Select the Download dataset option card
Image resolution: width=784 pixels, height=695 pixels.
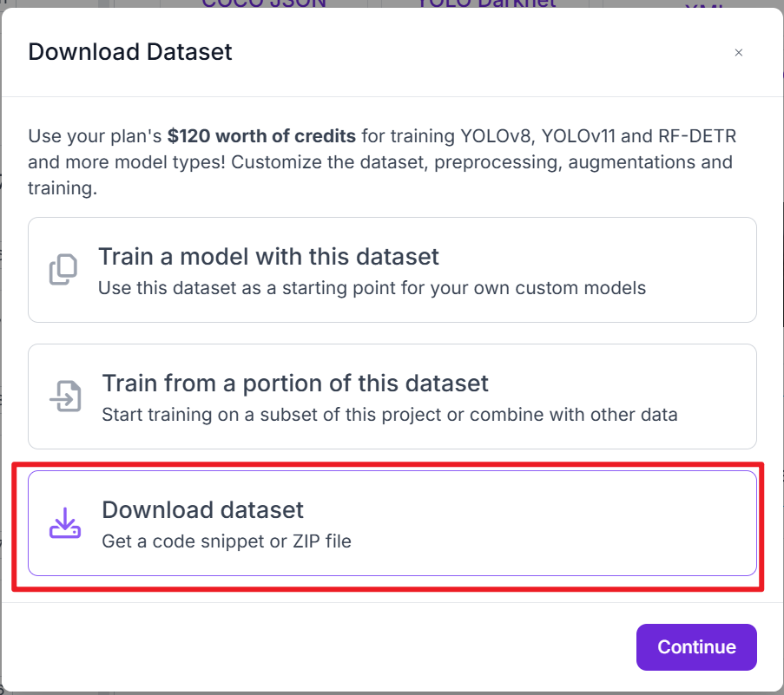392,523
